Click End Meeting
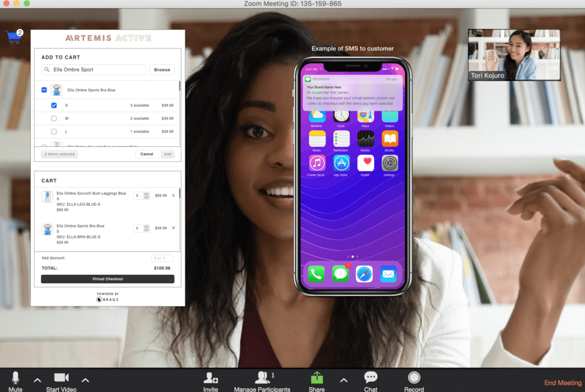 [563, 383]
